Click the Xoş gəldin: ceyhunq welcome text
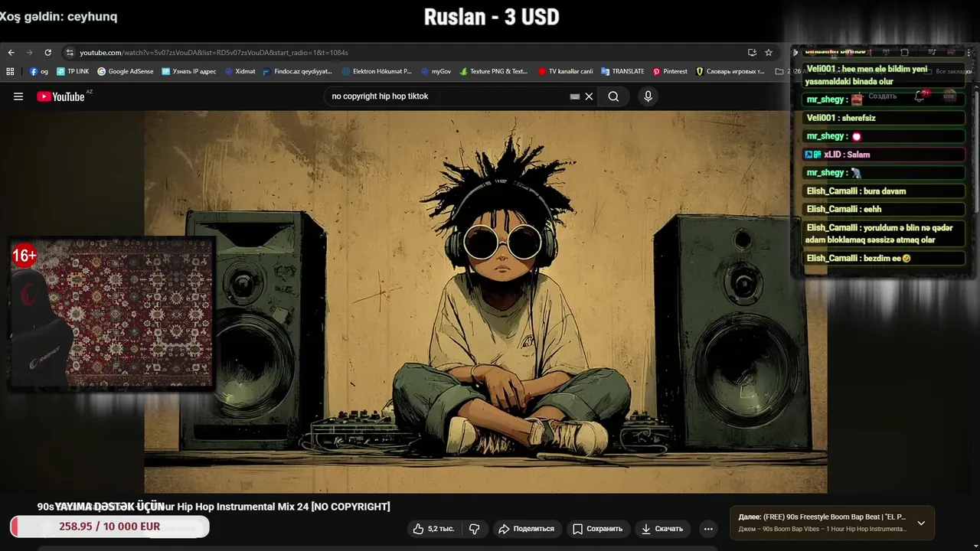 point(59,16)
